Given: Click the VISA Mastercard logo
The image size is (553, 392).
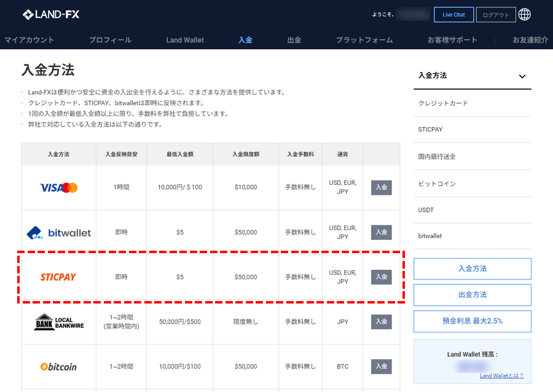Looking at the screenshot, I should pos(58,187).
